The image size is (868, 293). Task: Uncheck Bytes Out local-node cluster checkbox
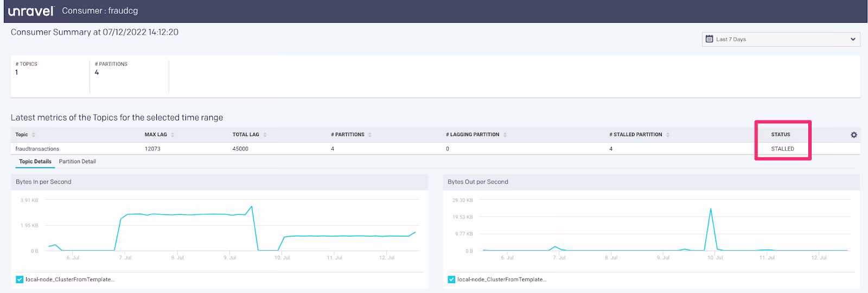(x=451, y=279)
